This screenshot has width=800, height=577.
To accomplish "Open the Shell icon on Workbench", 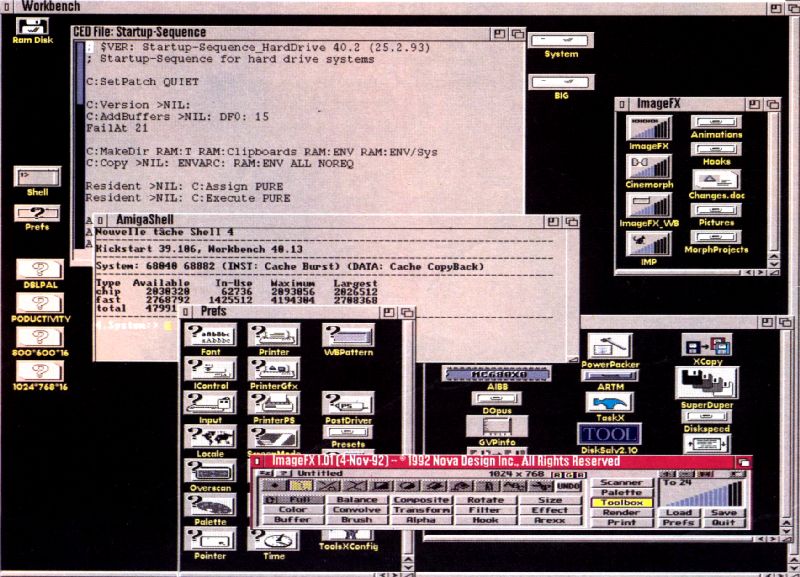I will coord(37,177).
